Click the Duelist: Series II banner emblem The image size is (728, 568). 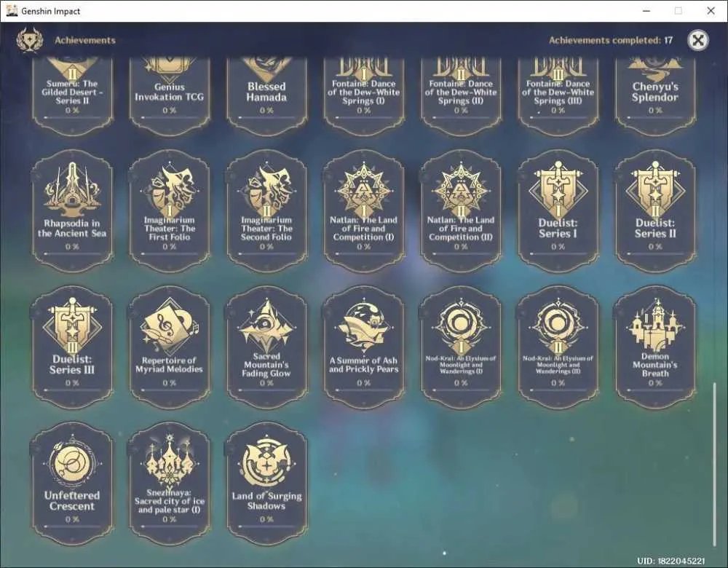(x=655, y=188)
